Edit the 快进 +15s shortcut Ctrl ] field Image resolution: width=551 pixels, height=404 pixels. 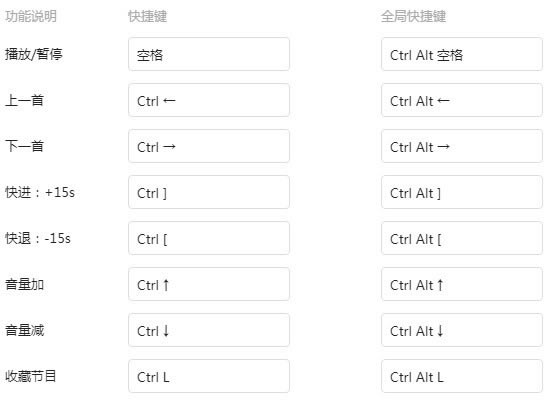(x=209, y=193)
